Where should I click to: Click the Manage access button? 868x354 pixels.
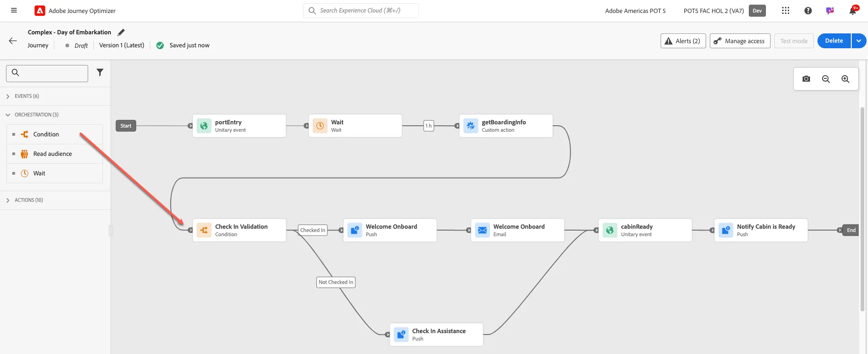pos(740,41)
